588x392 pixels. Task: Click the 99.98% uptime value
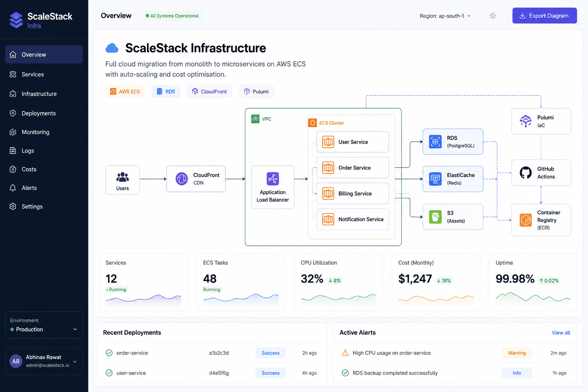tap(515, 279)
